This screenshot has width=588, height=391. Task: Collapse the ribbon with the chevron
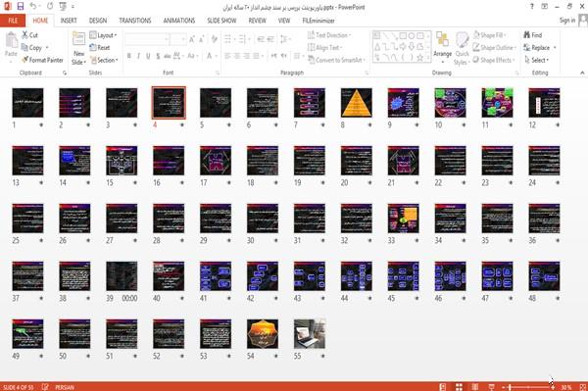[582, 73]
